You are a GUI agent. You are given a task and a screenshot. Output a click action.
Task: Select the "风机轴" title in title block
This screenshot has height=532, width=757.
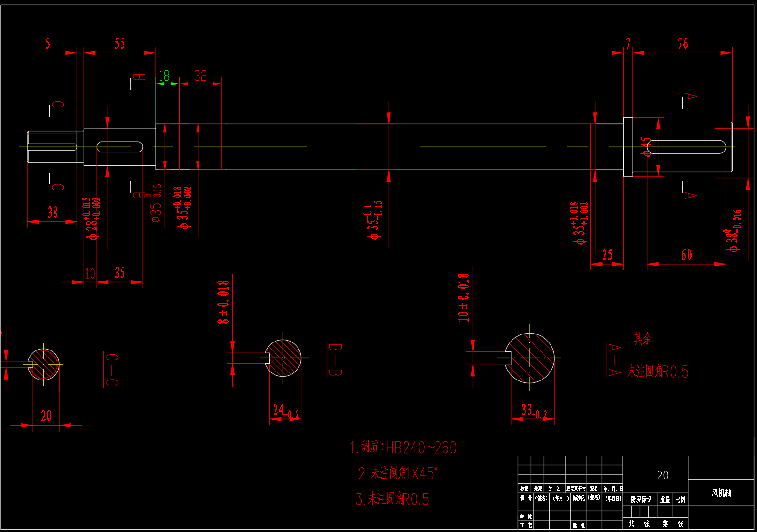tap(721, 493)
